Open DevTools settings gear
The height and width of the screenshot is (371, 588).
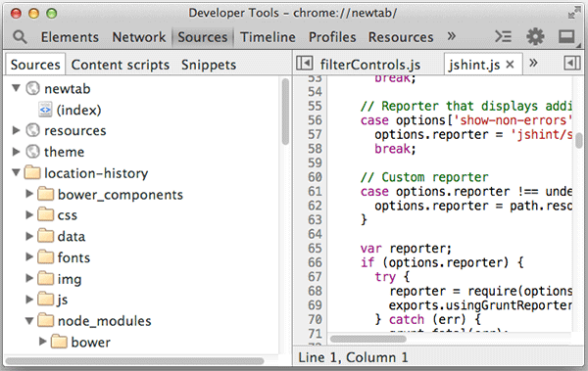click(535, 36)
